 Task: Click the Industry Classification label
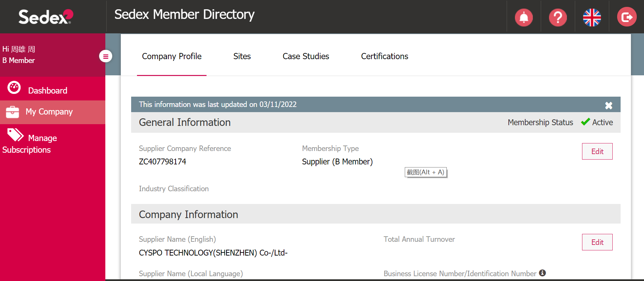click(174, 188)
